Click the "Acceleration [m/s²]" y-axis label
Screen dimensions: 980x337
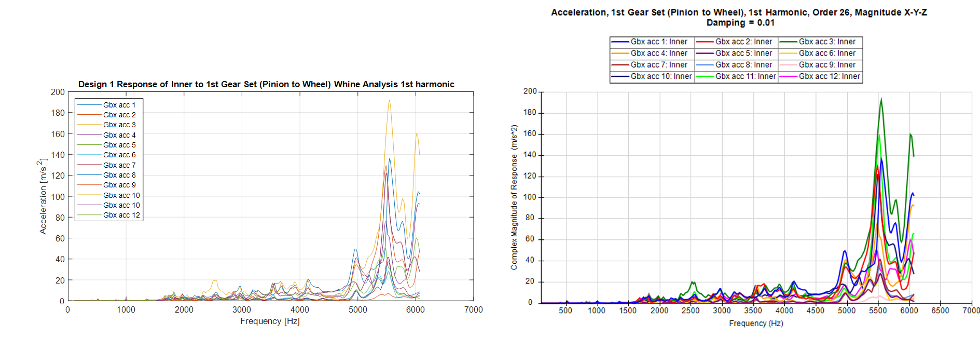(43, 196)
